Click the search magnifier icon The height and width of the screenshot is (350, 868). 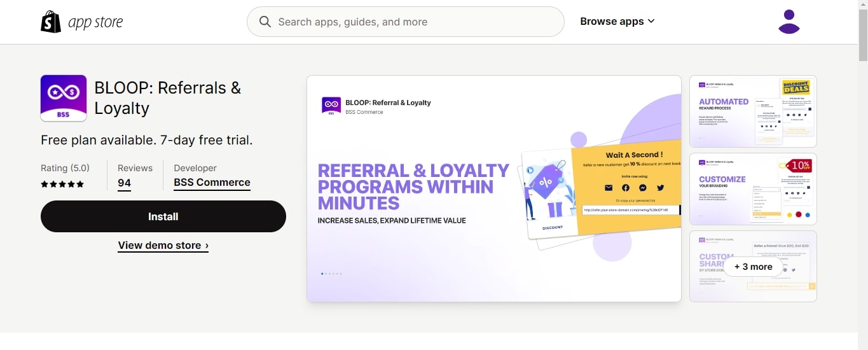[265, 22]
